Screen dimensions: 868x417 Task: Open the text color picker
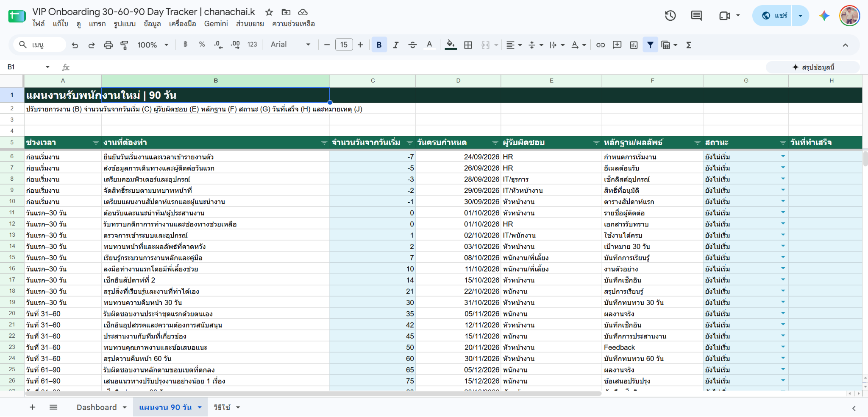(x=429, y=45)
